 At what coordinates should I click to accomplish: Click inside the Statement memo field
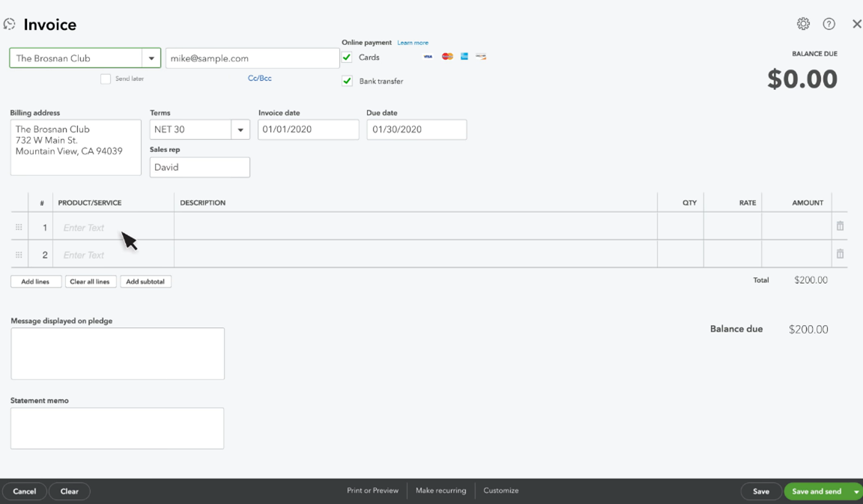coord(117,427)
